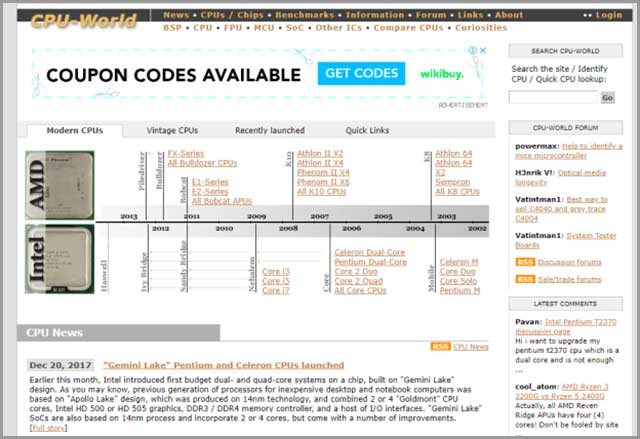Image resolution: width=640 pixels, height=439 pixels.
Task: Switch to the Quick Links tab
Action: (367, 131)
